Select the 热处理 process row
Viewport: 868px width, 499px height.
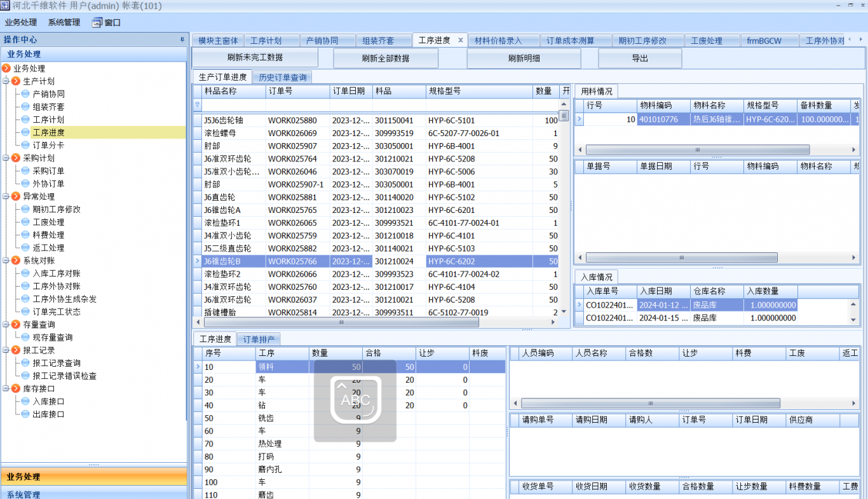pos(349,444)
